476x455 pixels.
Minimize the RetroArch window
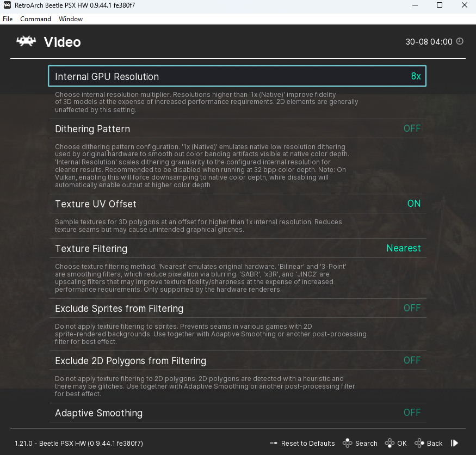pyautogui.click(x=415, y=5)
